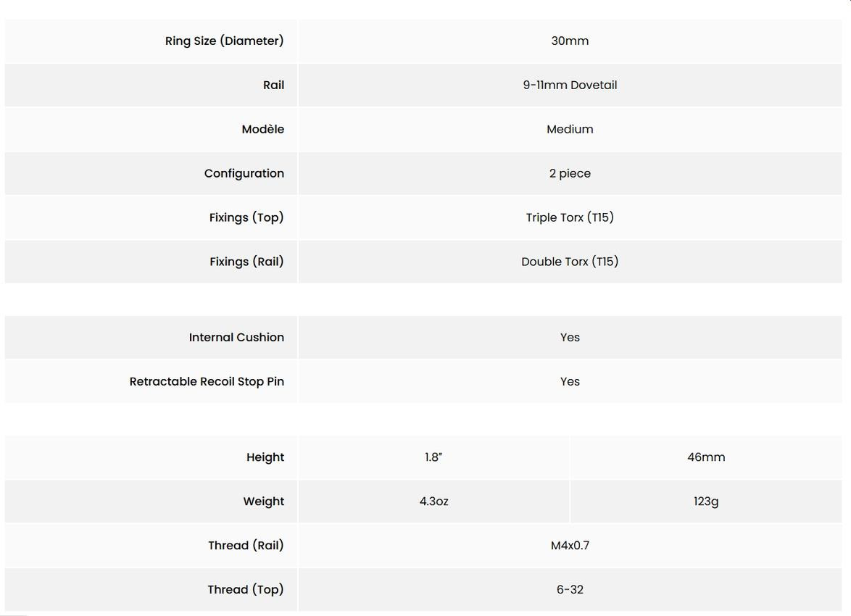Image resolution: width=851 pixels, height=616 pixels.
Task: Select the 123g weight value
Action: click(706, 501)
